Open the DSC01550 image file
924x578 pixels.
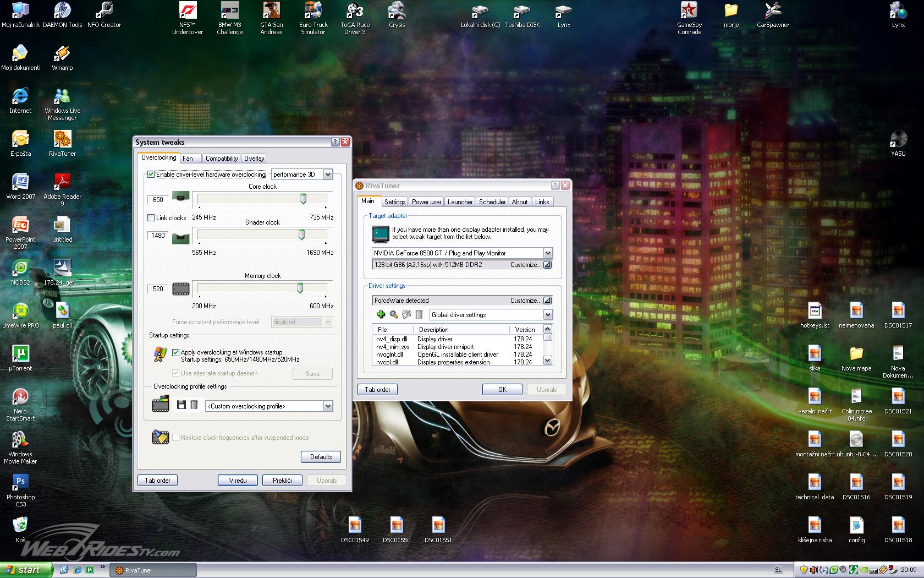pos(397,530)
